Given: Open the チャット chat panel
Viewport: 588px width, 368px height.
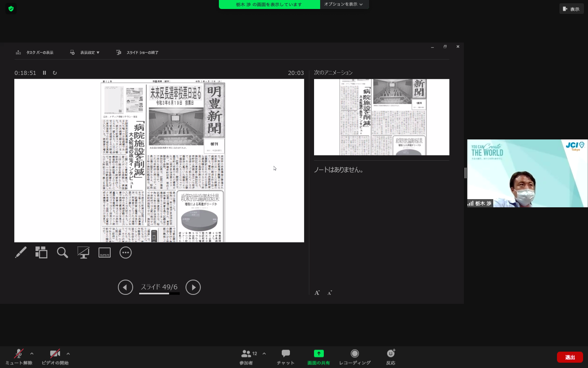Looking at the screenshot, I should pyautogui.click(x=285, y=356).
